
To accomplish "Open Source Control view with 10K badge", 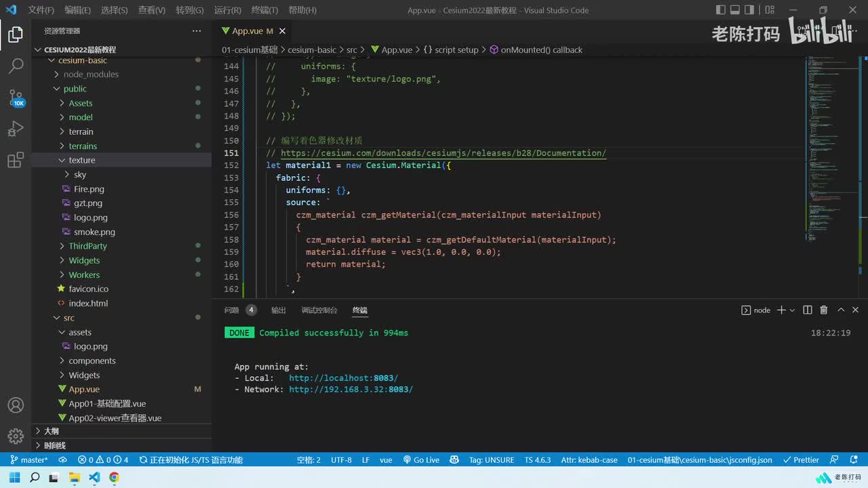I will (16, 98).
